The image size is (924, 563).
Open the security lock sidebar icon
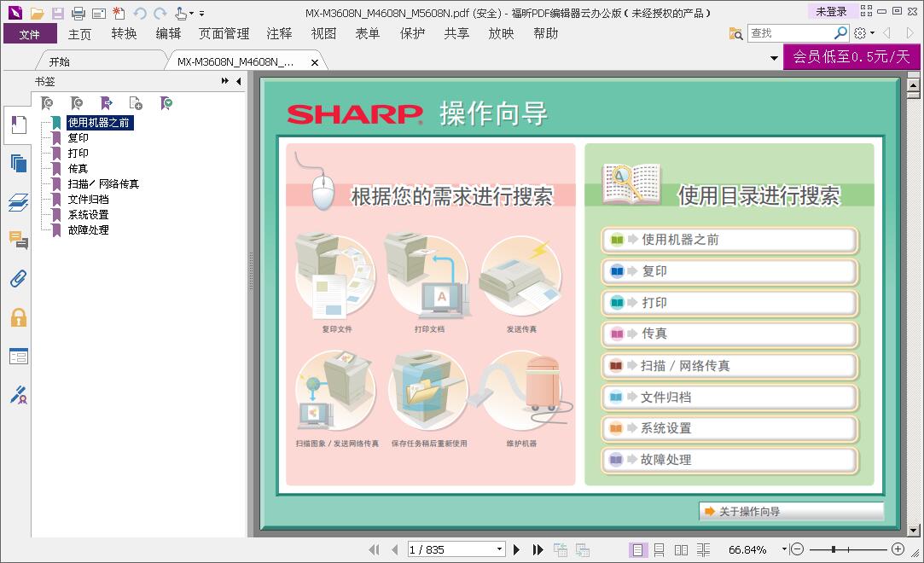pos(18,317)
